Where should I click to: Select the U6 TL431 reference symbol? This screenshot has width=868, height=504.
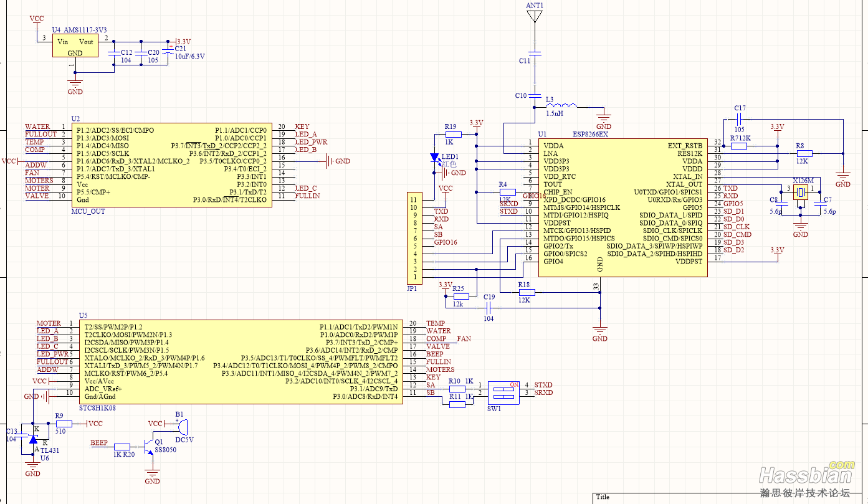[x=33, y=439]
